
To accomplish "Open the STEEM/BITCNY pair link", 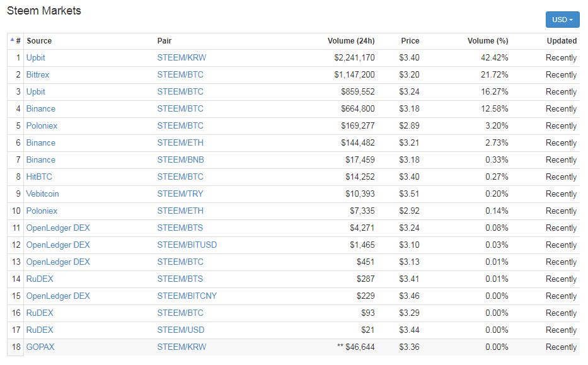I will pyautogui.click(x=187, y=296).
